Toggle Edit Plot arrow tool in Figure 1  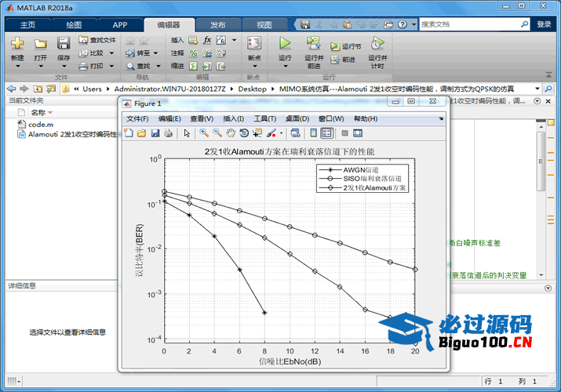[x=187, y=133]
